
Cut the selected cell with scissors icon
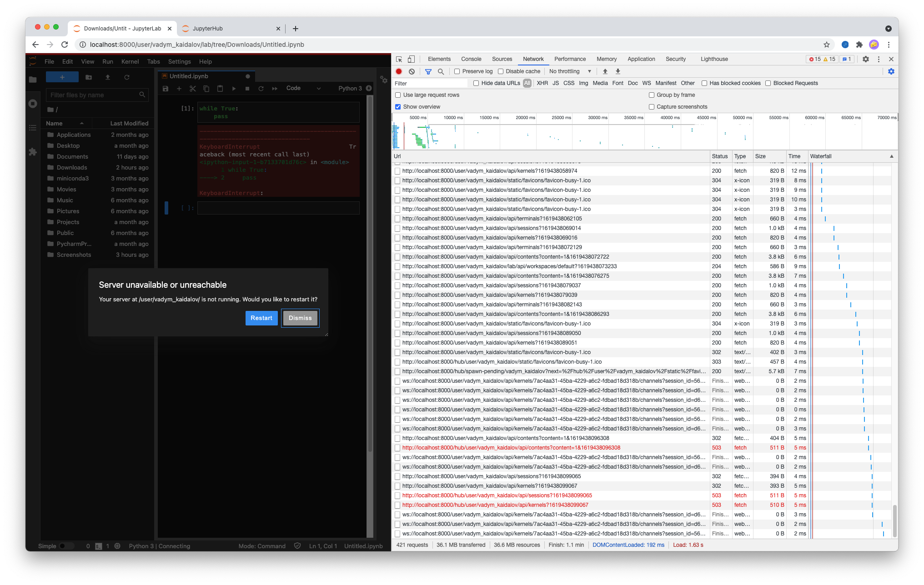[x=193, y=89]
